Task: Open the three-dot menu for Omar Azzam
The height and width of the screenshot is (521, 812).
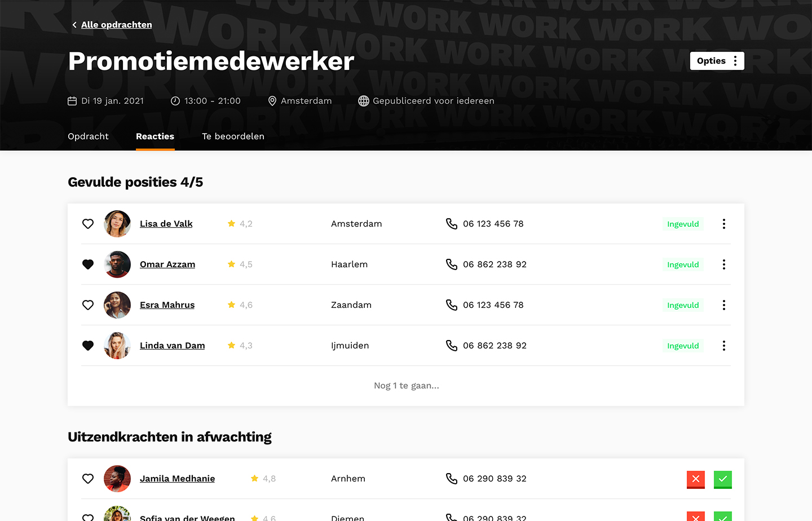Action: [x=724, y=264]
